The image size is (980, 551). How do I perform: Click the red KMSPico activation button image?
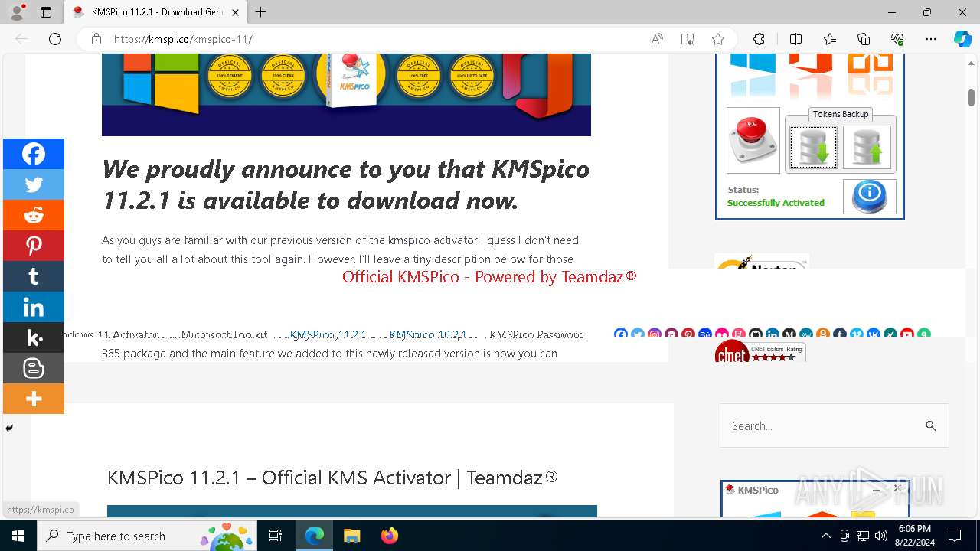point(753,141)
